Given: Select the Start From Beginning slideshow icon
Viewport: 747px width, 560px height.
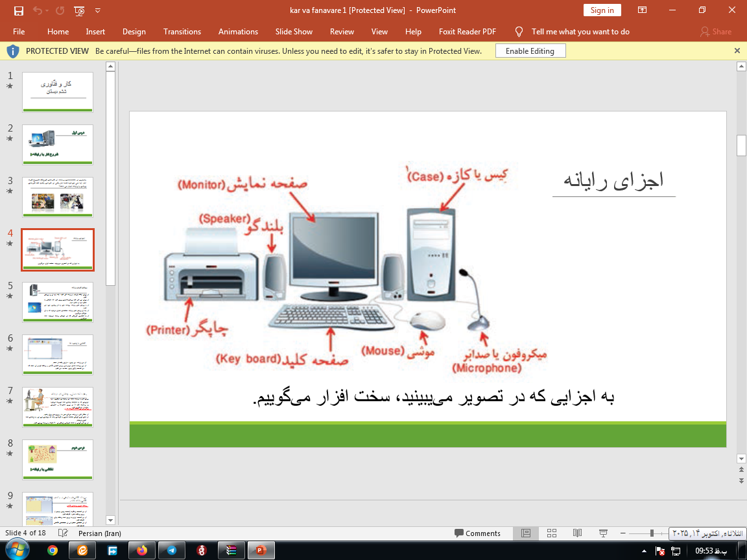Looking at the screenshot, I should [x=78, y=11].
